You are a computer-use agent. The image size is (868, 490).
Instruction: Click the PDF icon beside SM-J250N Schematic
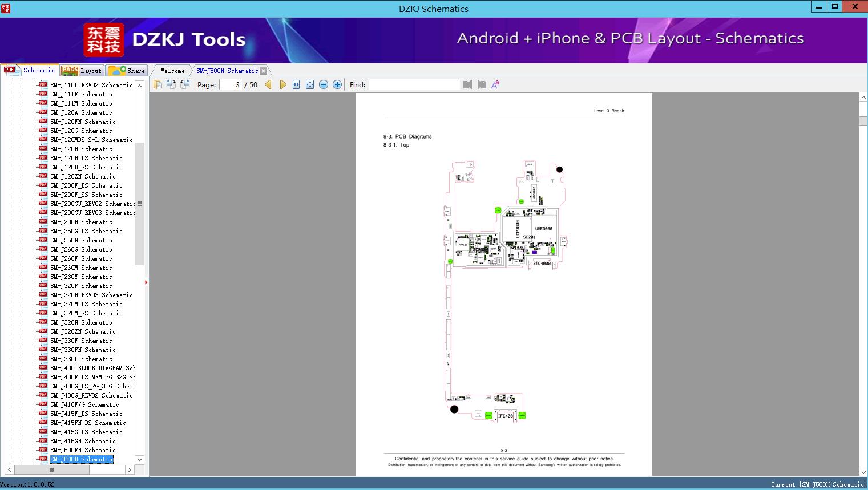point(43,240)
